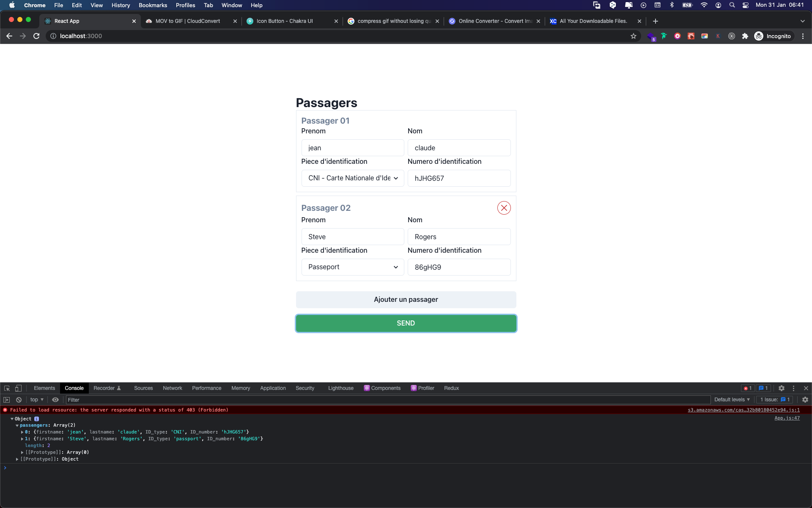
Task: Remove Passager 02 with red X icon
Action: pyautogui.click(x=504, y=208)
